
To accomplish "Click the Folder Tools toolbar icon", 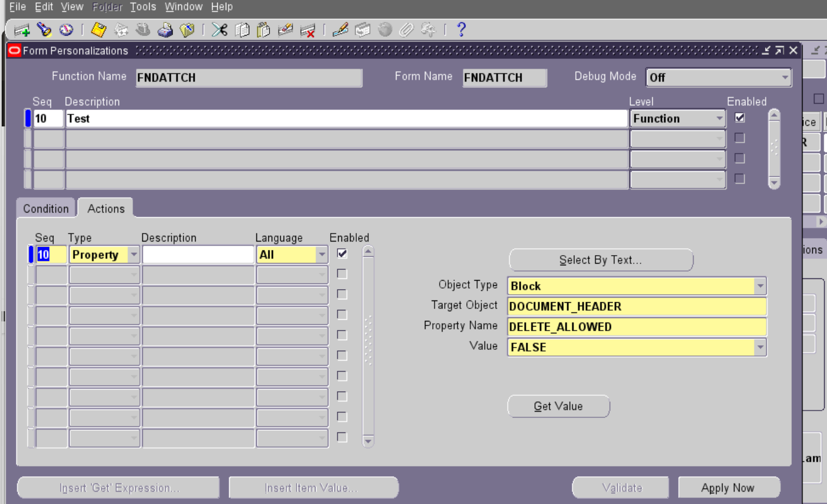I will click(x=428, y=29).
